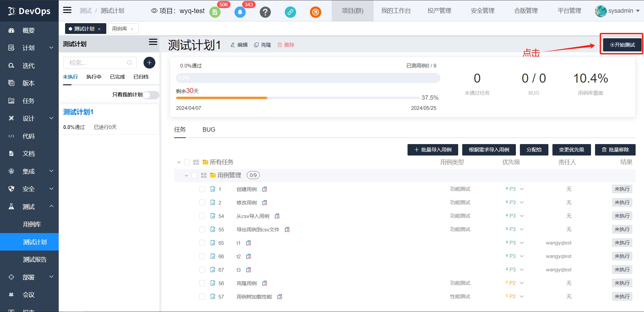The height and width of the screenshot is (312, 644).
Task: Select the checkbox for case 54 从csv导入用例
Action: pos(202,216)
